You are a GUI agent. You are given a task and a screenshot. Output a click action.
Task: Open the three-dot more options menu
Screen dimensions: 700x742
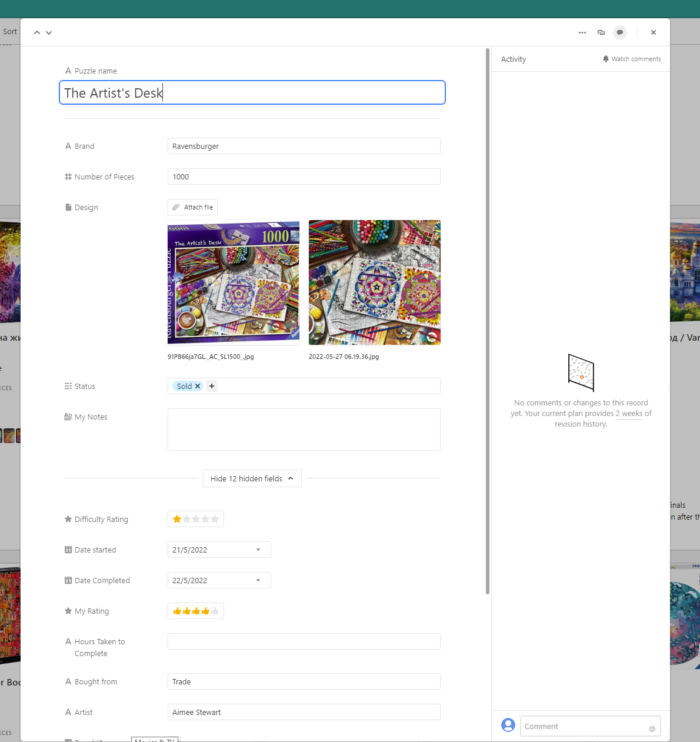pyautogui.click(x=582, y=33)
